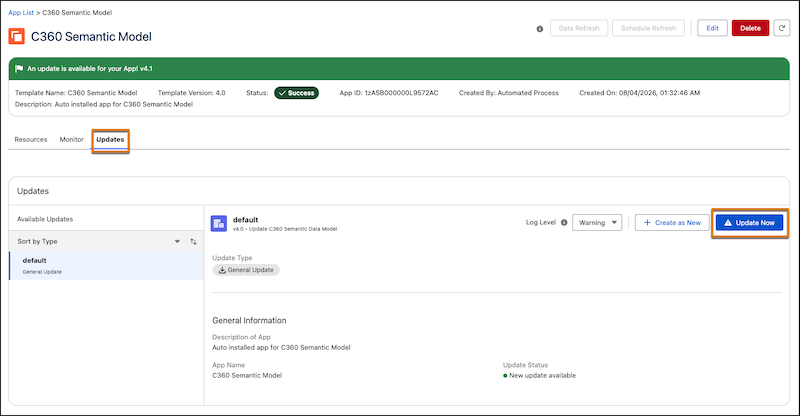
Task: Click the default update package icon
Action: pyautogui.click(x=219, y=223)
